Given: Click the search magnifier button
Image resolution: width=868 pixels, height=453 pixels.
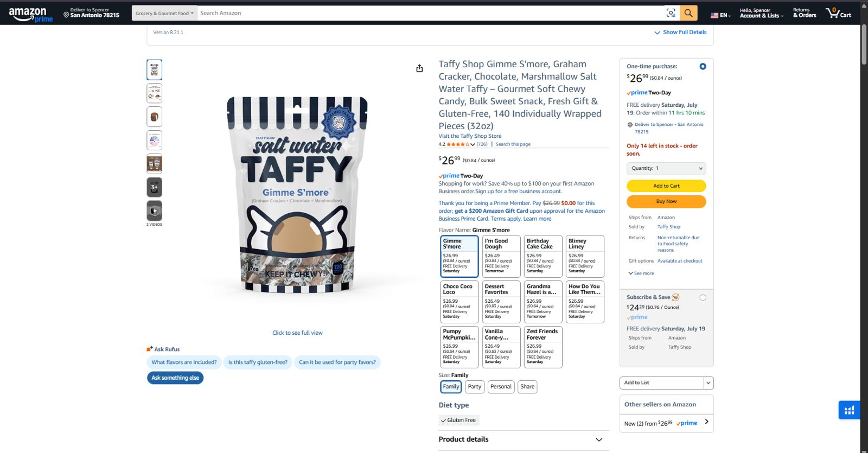Looking at the screenshot, I should click(x=688, y=13).
